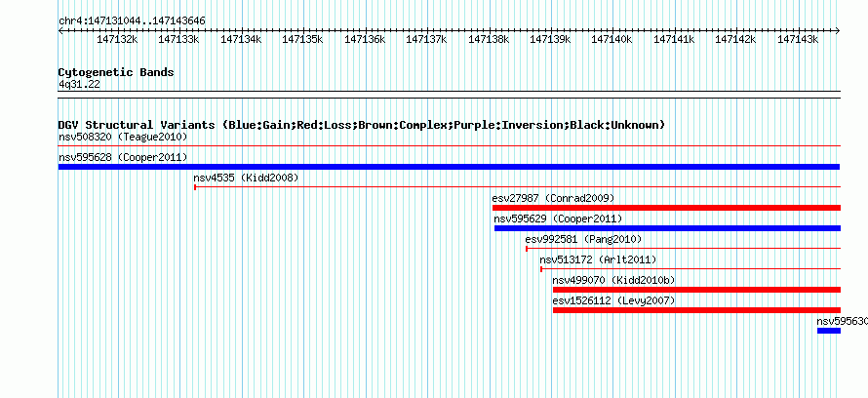Click ruler position 147135k
Viewport: 868px width, 398px height.
coord(302,39)
